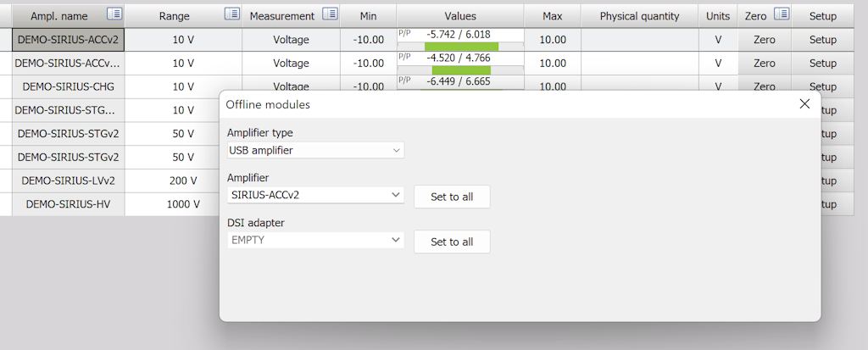
Task: Open the DSI adapter EMPTY dropdown
Action: coord(315,241)
